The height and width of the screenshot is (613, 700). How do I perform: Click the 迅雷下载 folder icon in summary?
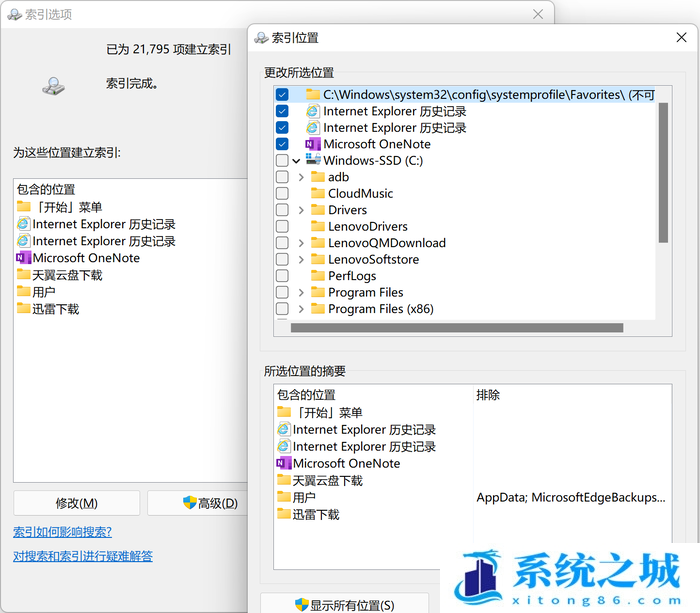[x=284, y=514]
